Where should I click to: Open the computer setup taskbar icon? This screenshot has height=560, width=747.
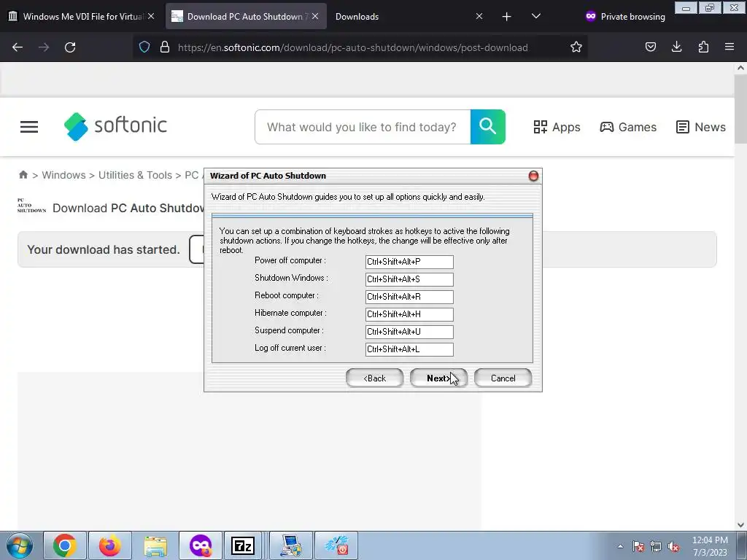(x=291, y=545)
